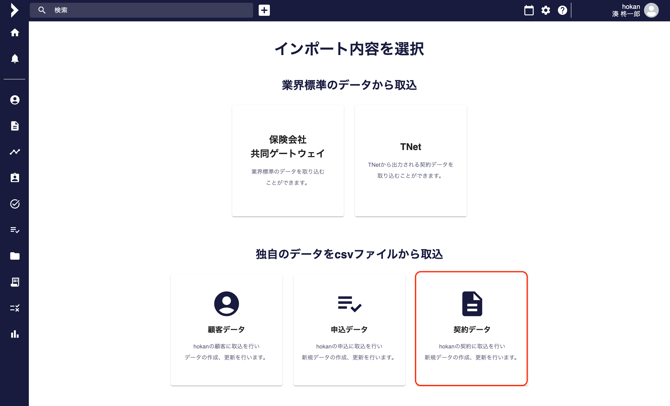This screenshot has height=406, width=670.
Task: Select the TNet import card
Action: 410,160
